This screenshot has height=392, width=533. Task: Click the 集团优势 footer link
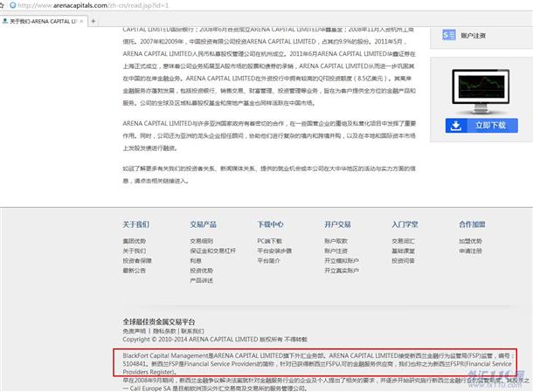coord(135,241)
